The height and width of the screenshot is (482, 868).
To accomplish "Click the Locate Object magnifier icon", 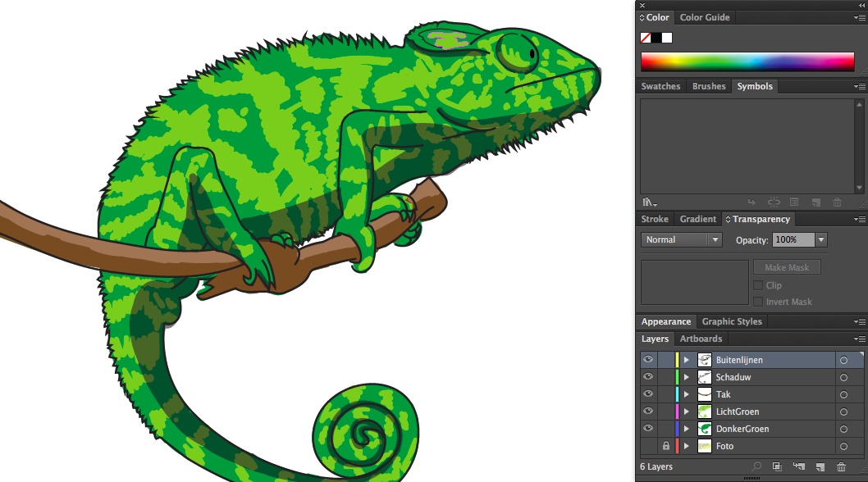I will coord(756,466).
